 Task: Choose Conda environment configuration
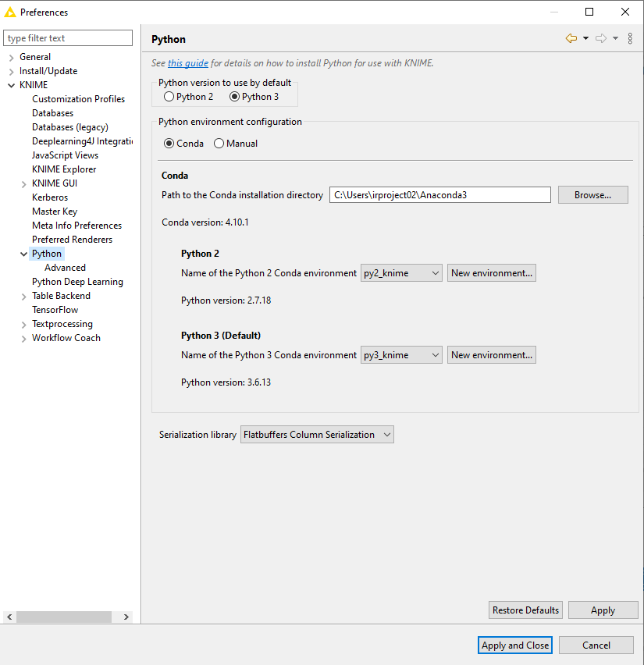point(183,144)
